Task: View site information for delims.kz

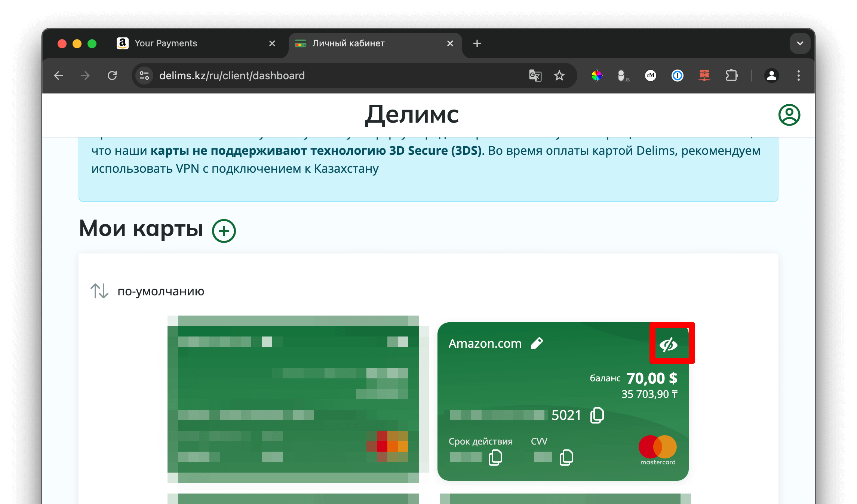Action: click(x=144, y=76)
